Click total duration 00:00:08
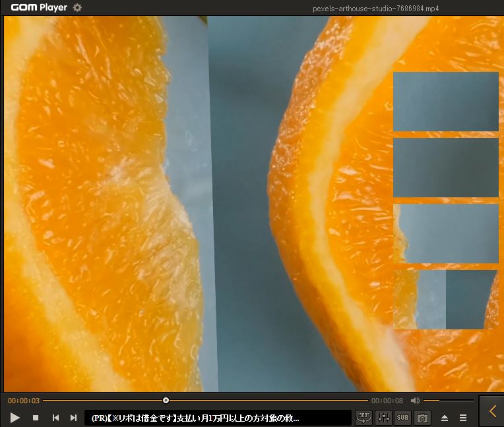Screen dimensions: 504x427 tap(387, 401)
